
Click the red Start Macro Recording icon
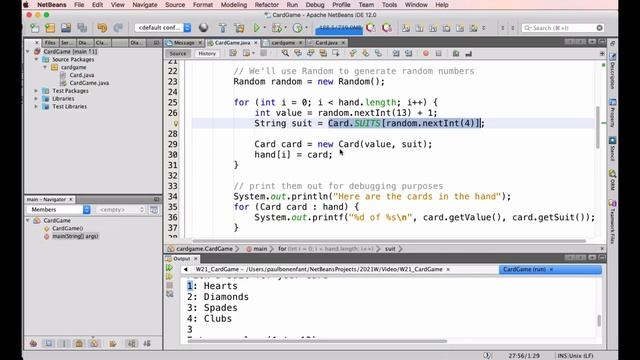[x=426, y=53]
